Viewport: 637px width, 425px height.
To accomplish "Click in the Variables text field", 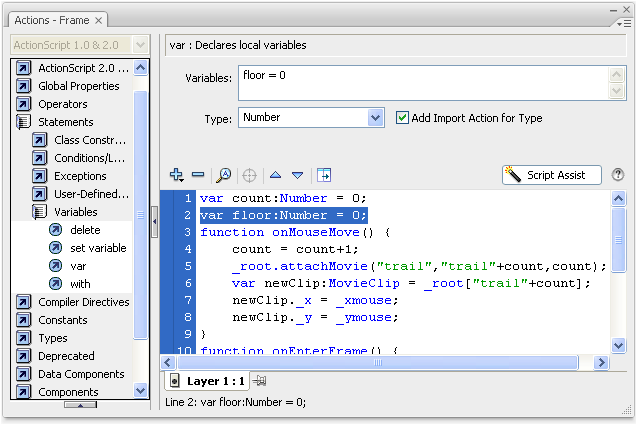I will tap(420, 83).
